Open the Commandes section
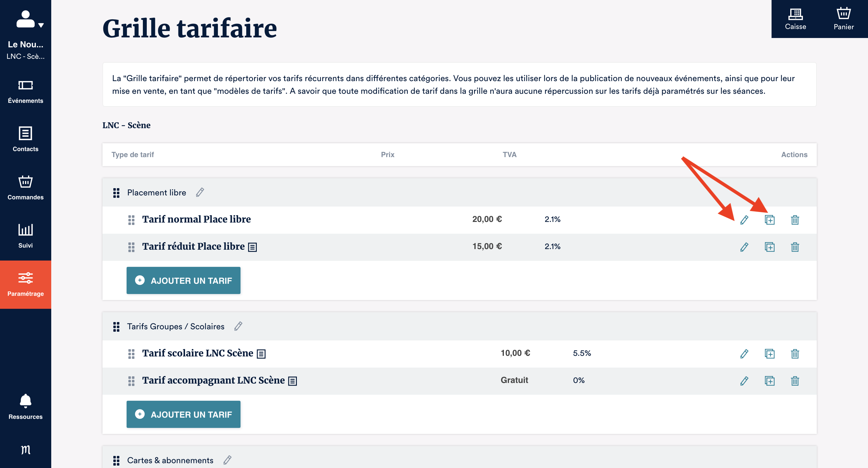This screenshot has height=468, width=868. [x=26, y=188]
